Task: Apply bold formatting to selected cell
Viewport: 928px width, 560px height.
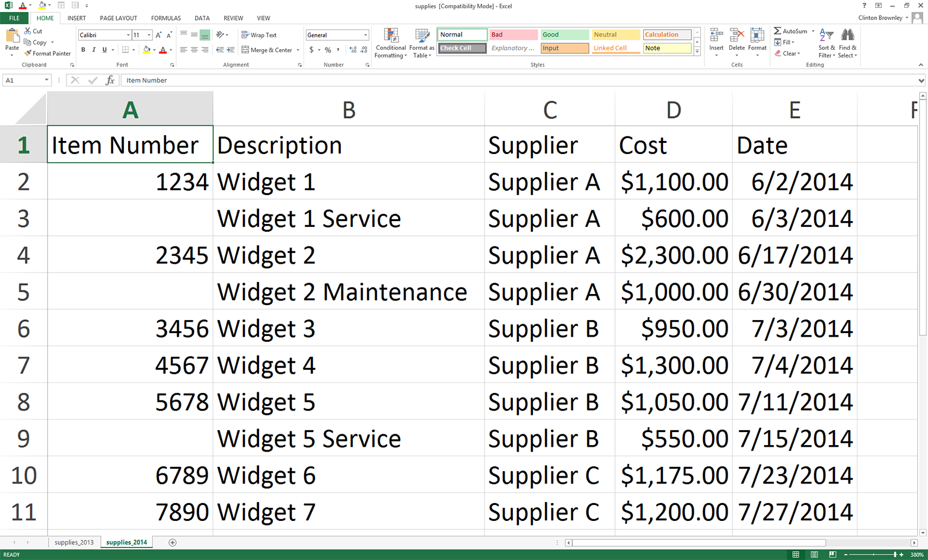Action: click(x=82, y=50)
